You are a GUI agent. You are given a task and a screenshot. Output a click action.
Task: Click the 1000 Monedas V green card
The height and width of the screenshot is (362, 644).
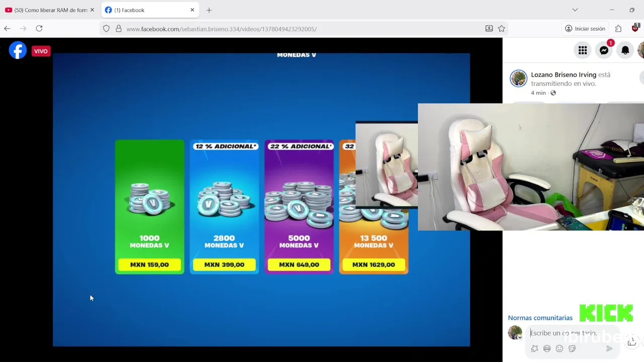coord(149,207)
